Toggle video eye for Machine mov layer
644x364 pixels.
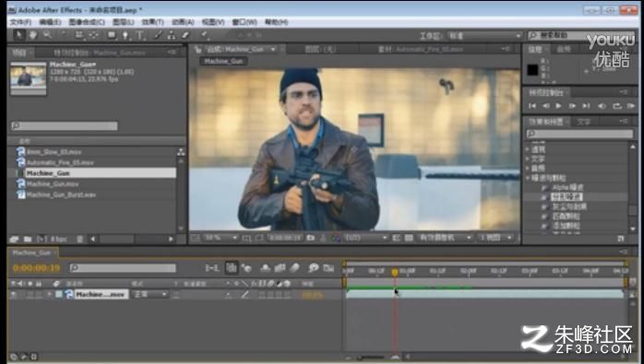(14, 294)
